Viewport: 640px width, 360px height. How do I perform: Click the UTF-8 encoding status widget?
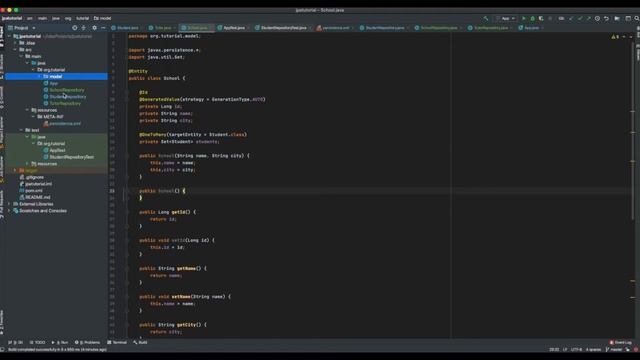[576, 350]
